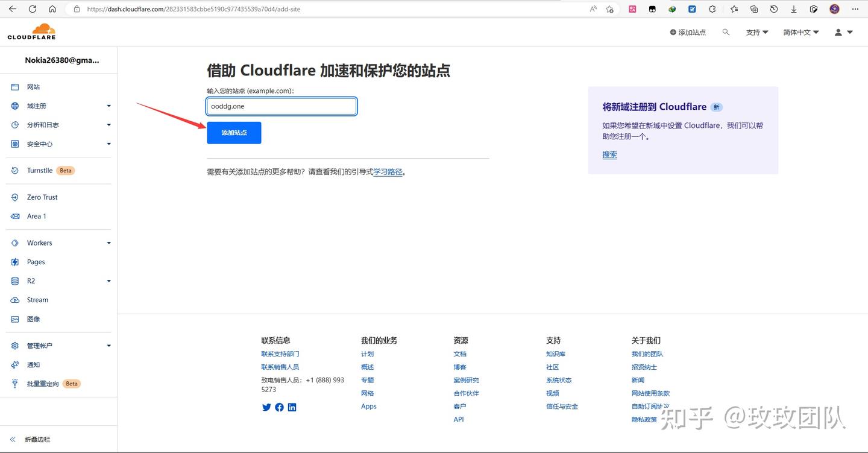Click the LinkedIn icon in the footer
Screen dimensions: 868x453
[x=292, y=407]
